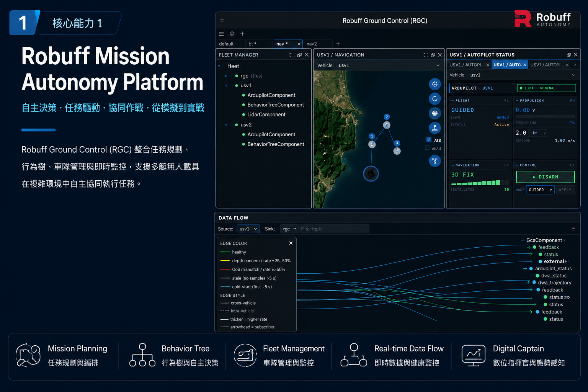588x392 pixels.
Task: Maximize the USV1 Navigation panel
Action: 426,55
